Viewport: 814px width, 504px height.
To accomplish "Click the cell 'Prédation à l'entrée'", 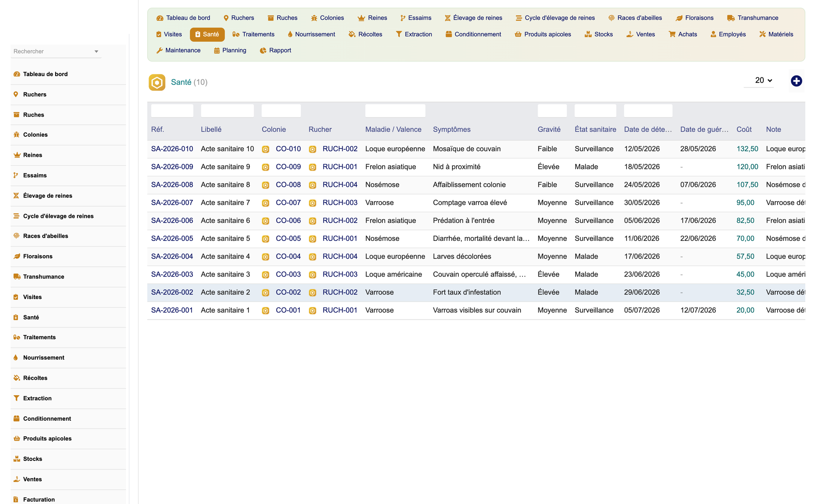I will (x=463, y=221).
